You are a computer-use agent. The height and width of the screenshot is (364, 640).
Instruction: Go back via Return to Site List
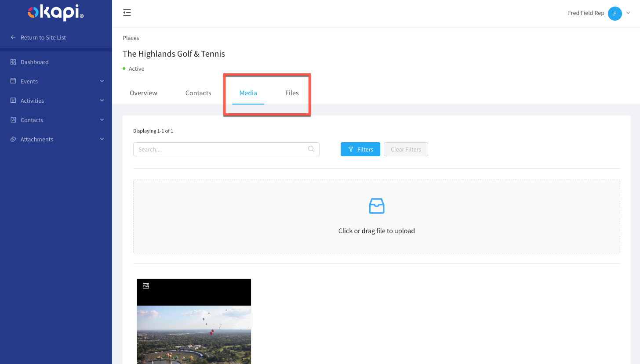[x=43, y=37]
